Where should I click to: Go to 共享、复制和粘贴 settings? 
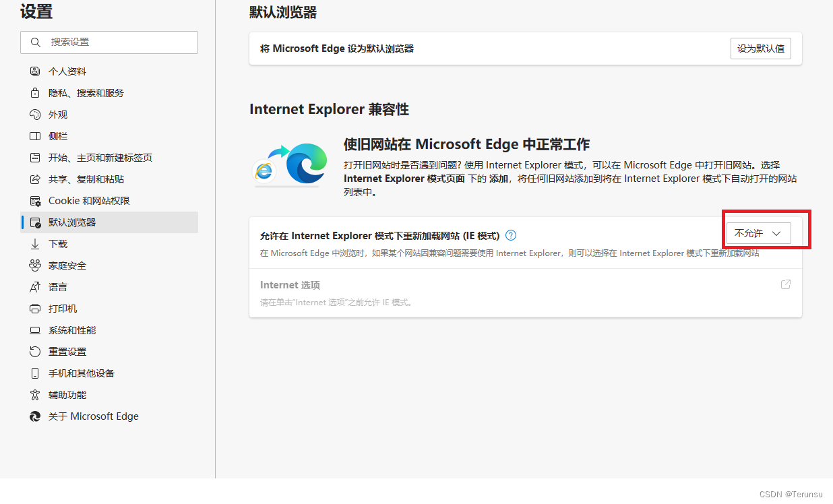109,179
